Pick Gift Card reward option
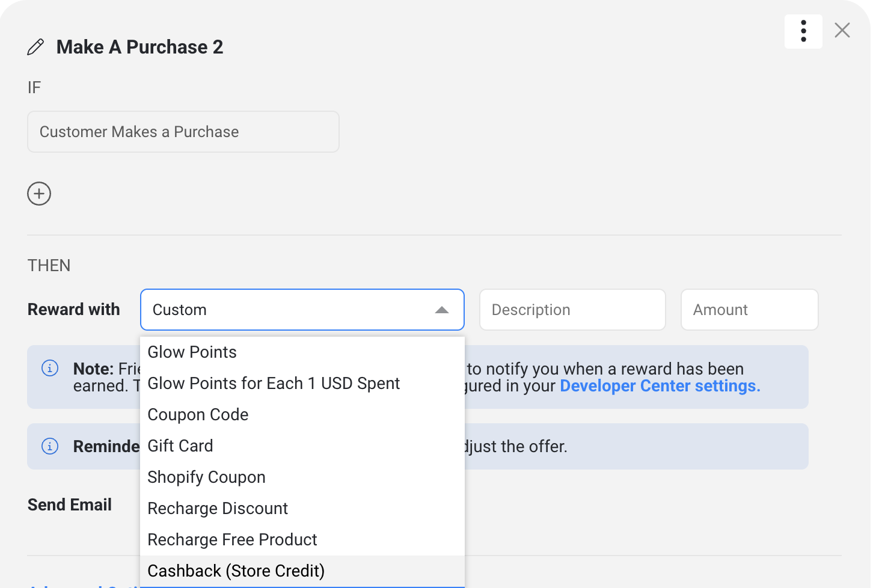The width and height of the screenshot is (879, 588). 180,446
